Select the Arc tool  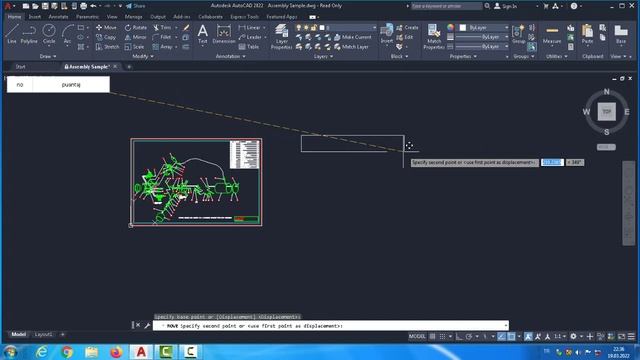[x=67, y=33]
